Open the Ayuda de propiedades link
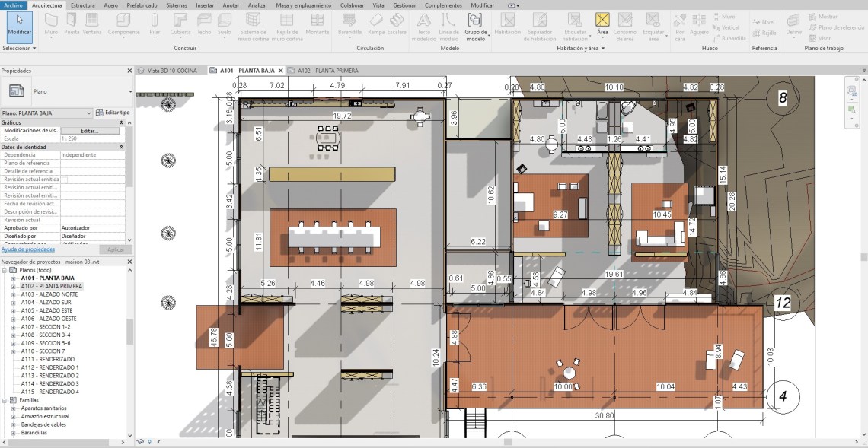Screen dimensions: 868x448 pos(27,249)
